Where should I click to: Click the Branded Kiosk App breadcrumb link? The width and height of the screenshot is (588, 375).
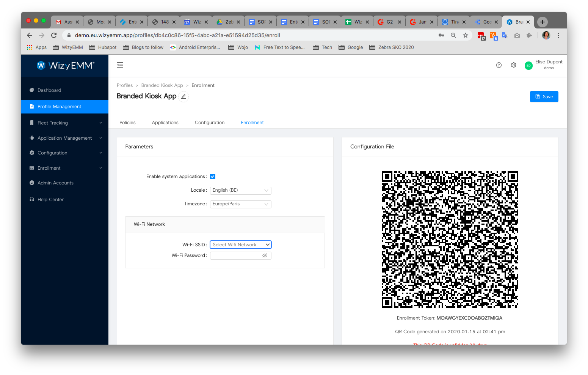tap(162, 85)
